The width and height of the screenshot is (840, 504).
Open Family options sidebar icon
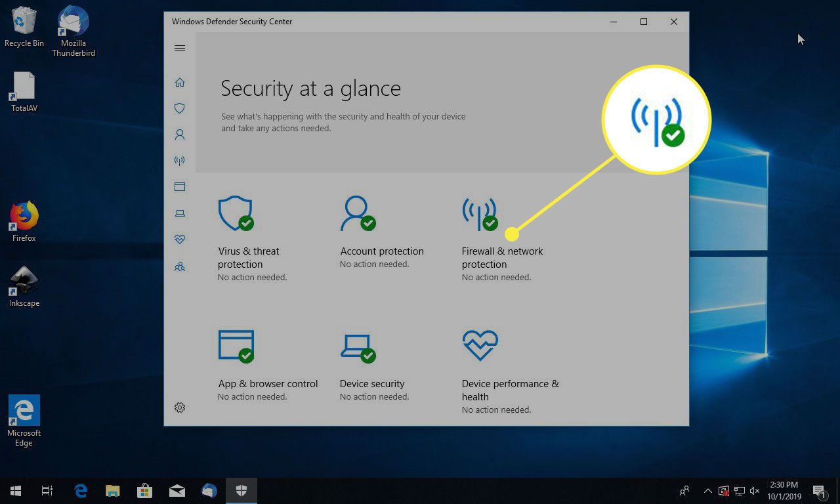pos(180,266)
